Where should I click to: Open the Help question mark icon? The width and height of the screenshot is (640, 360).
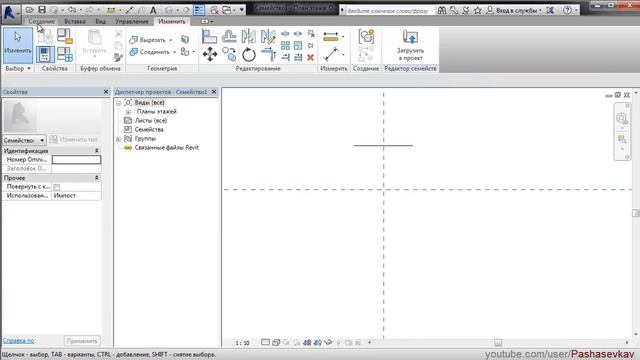pos(567,10)
